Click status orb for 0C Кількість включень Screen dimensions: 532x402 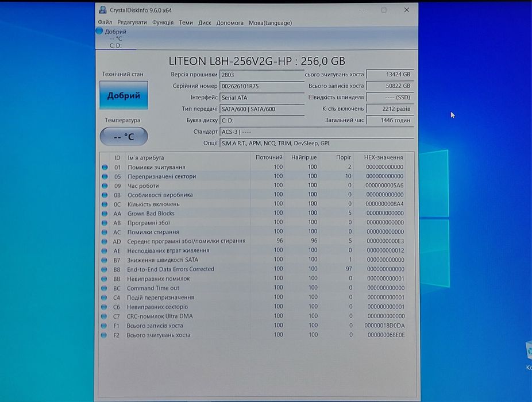click(105, 204)
